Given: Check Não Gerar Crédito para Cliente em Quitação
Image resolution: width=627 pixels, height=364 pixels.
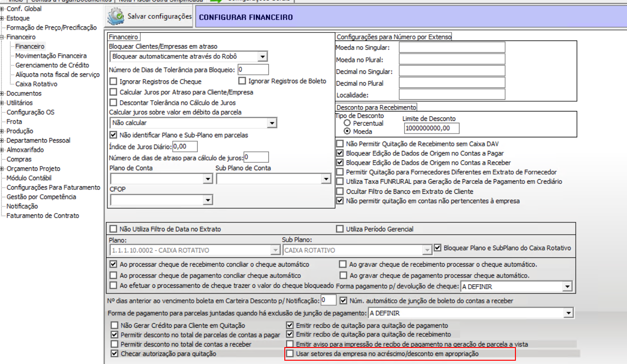Looking at the screenshot, I should [113, 325].
